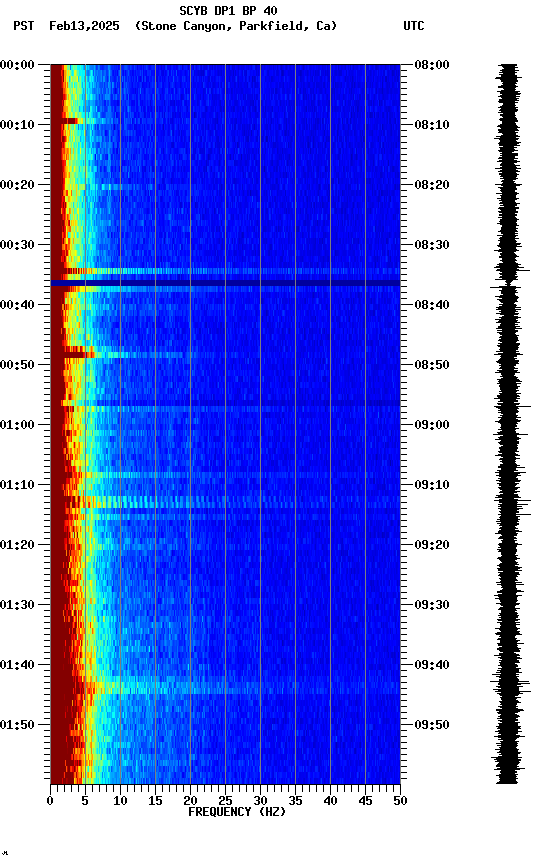Click the '08:50' UTC time label
Image resolution: width=552 pixels, height=864 pixels.
(x=432, y=365)
